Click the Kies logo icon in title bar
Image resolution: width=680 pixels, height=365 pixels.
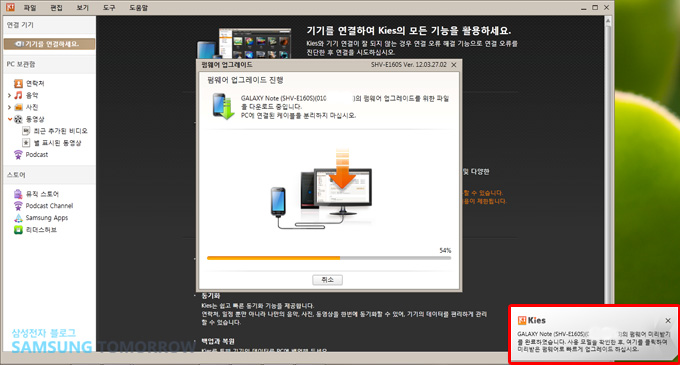(10, 7)
